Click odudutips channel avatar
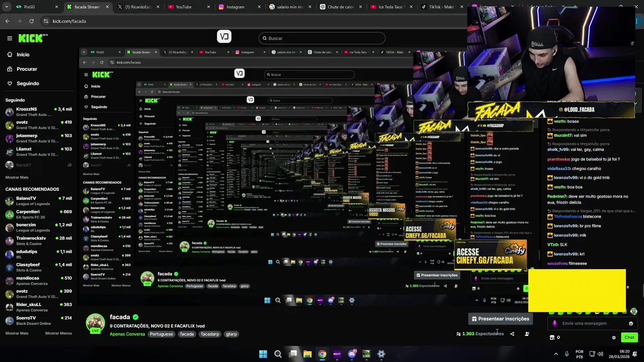This screenshot has height=362, width=644. tap(10, 254)
